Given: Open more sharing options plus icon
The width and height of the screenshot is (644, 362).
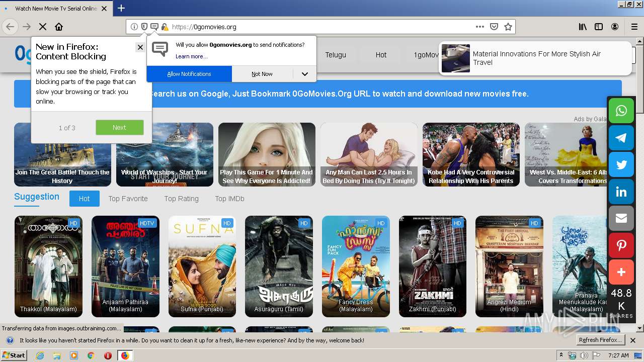Looking at the screenshot, I should click(621, 273).
